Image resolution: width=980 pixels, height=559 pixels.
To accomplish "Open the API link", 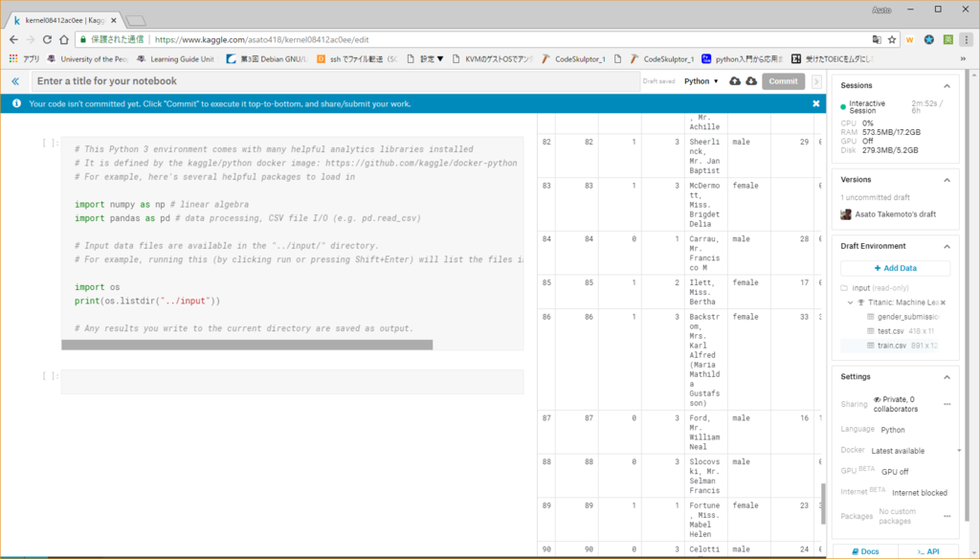I will point(927,551).
